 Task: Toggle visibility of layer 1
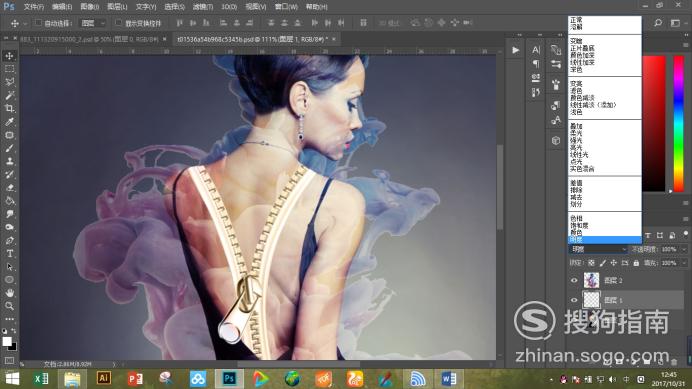(x=574, y=300)
